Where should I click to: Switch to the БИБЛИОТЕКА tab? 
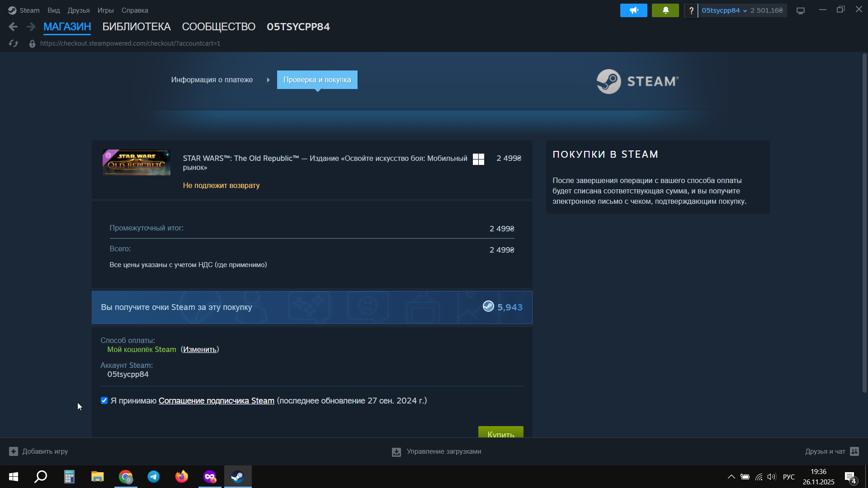136,27
